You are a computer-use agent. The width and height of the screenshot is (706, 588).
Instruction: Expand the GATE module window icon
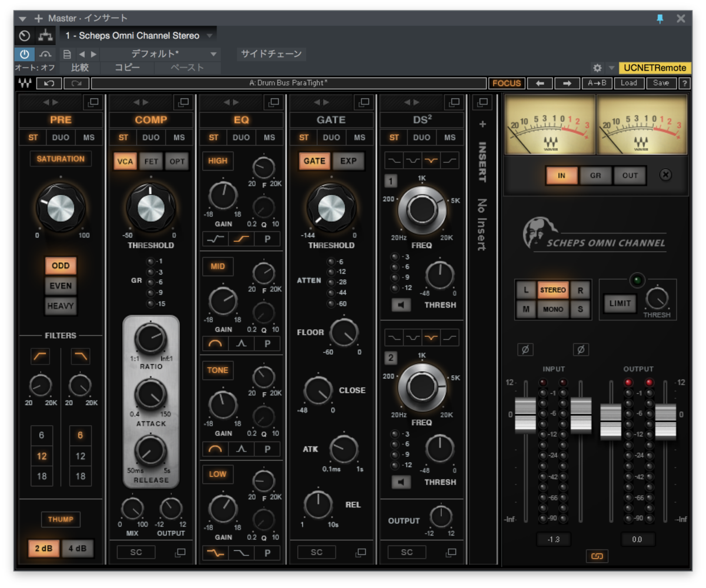click(365, 102)
